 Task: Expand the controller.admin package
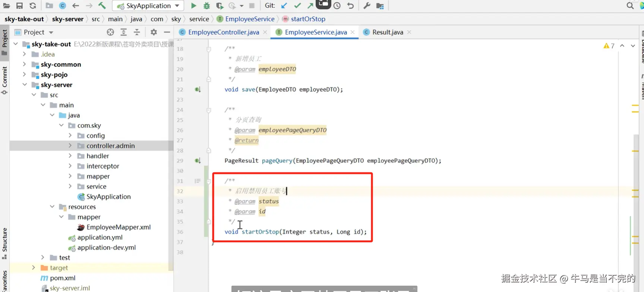pyautogui.click(x=70, y=146)
